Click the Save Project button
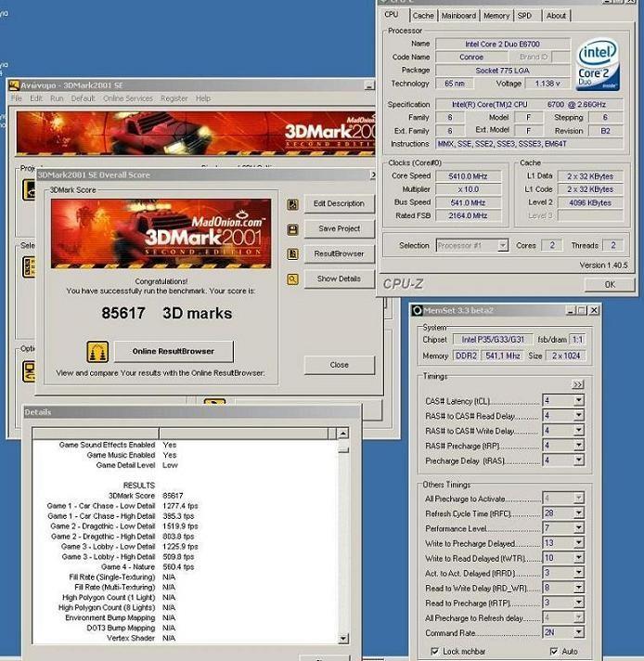The height and width of the screenshot is (661, 644). [339, 228]
